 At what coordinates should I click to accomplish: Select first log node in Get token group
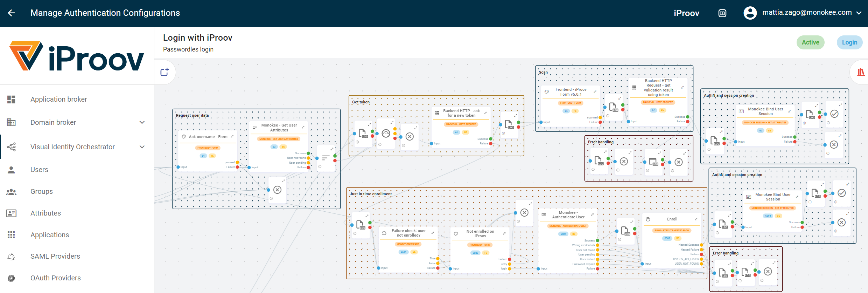point(363,134)
